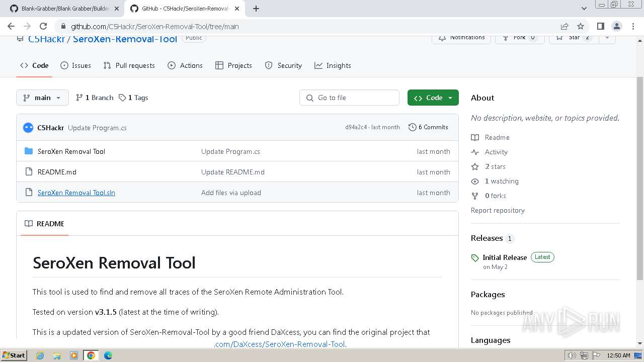Open 'Add files via upload' commit message
Viewport: 644px width, 362px height.
pyautogui.click(x=231, y=193)
